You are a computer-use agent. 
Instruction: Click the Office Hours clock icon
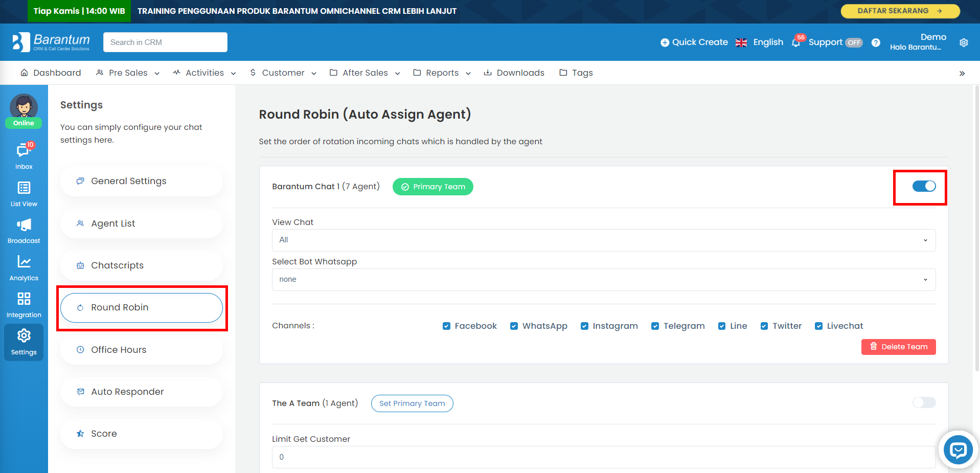click(80, 350)
